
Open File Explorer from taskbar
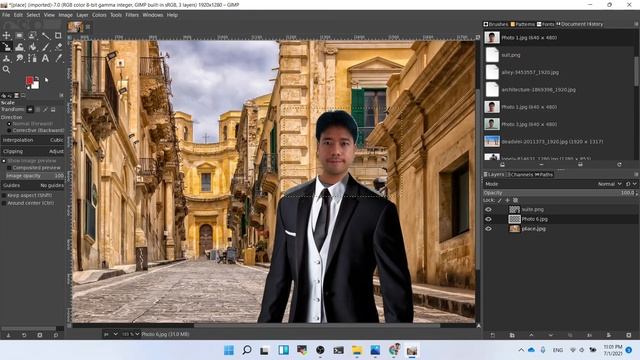(x=357, y=350)
